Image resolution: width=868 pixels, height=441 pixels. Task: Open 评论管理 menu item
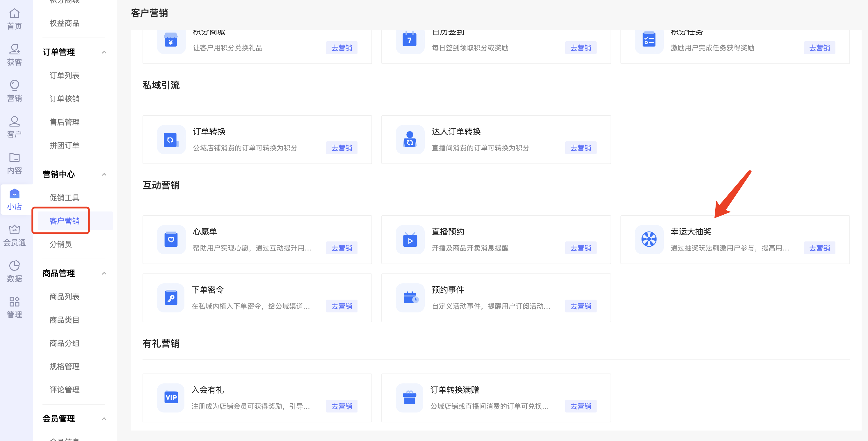click(64, 390)
